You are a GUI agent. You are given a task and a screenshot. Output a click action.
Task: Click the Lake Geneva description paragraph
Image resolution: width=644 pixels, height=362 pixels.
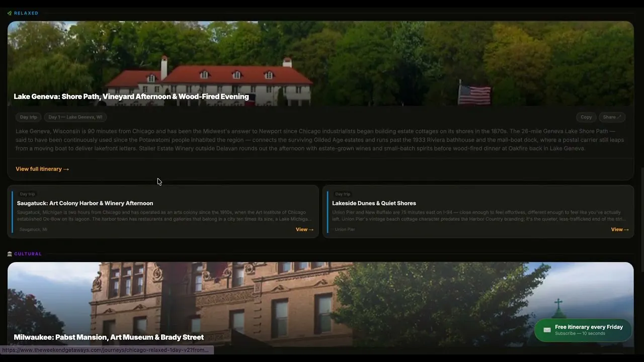[x=320, y=140]
